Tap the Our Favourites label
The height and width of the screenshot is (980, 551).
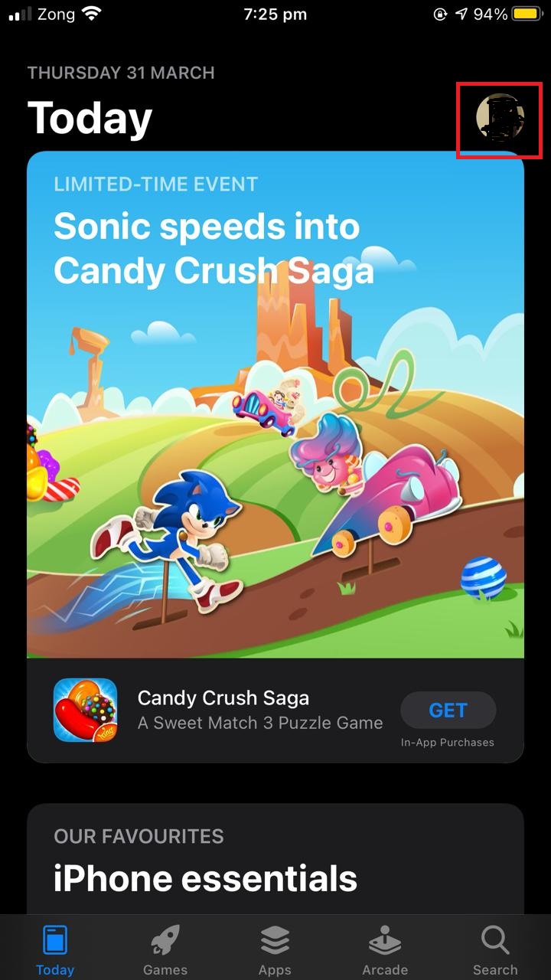(139, 836)
